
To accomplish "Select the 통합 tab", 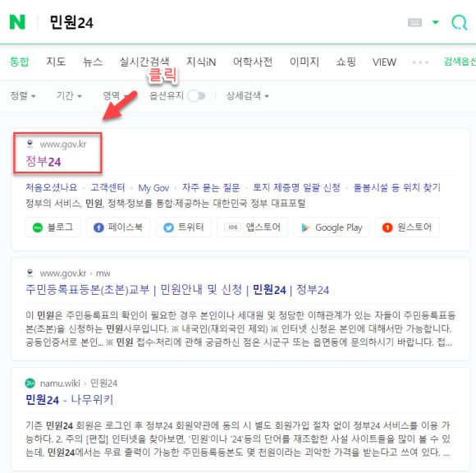I will (x=19, y=62).
